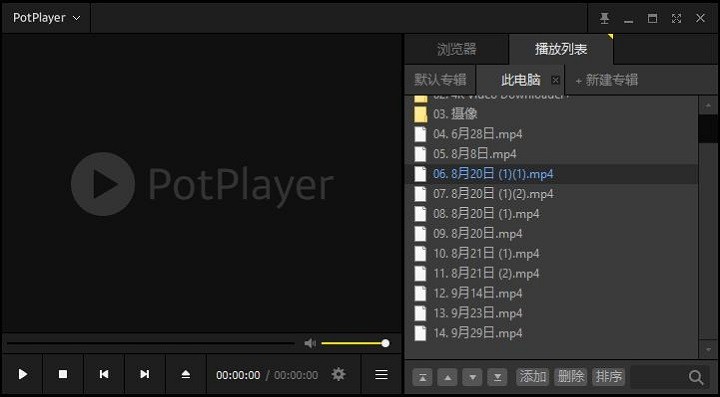Image resolution: width=720 pixels, height=397 pixels.
Task: Click the 00:00:00 elapsed time display
Action: click(238, 375)
